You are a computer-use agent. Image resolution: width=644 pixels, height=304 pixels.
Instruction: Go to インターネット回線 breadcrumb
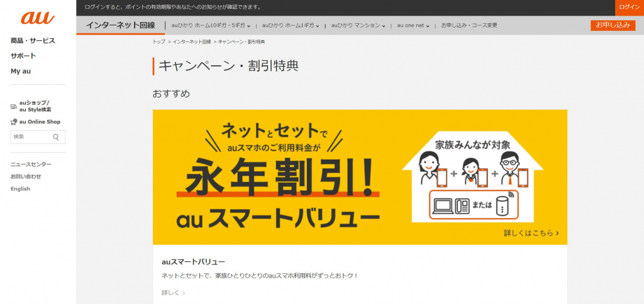pyautogui.click(x=192, y=42)
